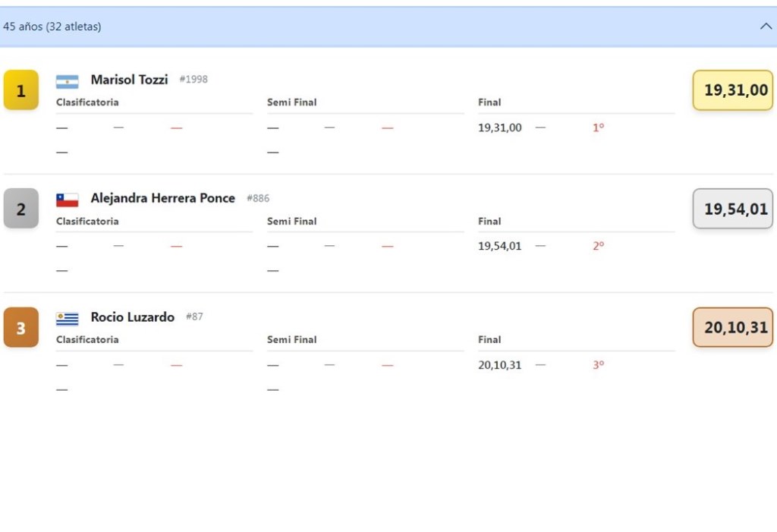Collapse the 45 años section chevron

(x=766, y=27)
